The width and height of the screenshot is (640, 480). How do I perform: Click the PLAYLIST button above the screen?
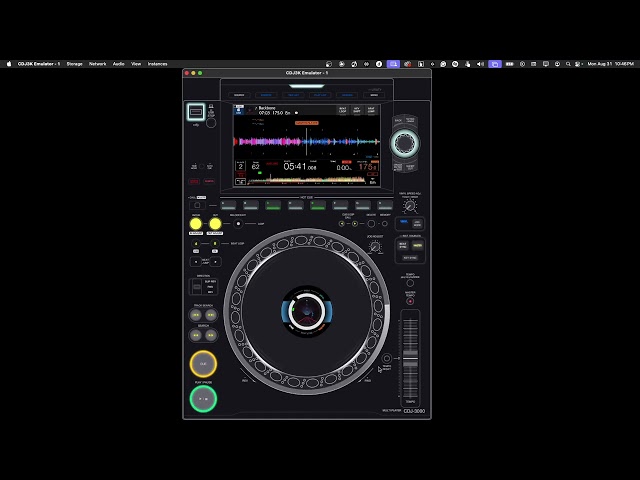(x=320, y=95)
